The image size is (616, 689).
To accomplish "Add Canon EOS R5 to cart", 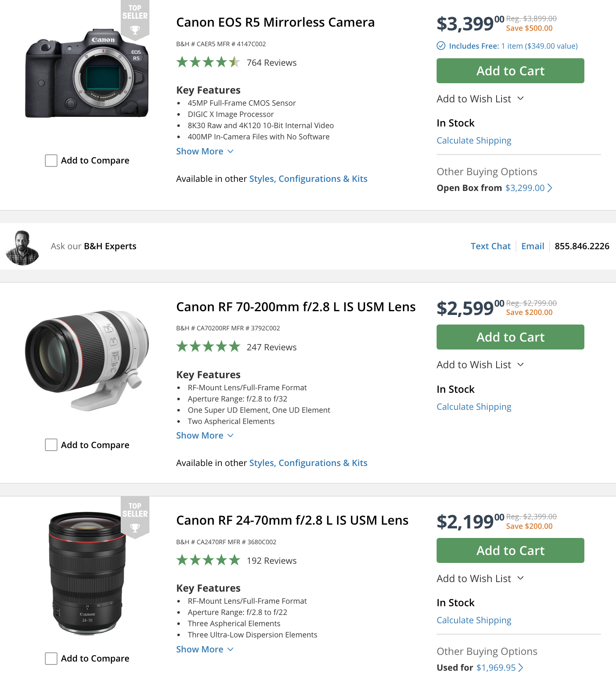I will (510, 71).
